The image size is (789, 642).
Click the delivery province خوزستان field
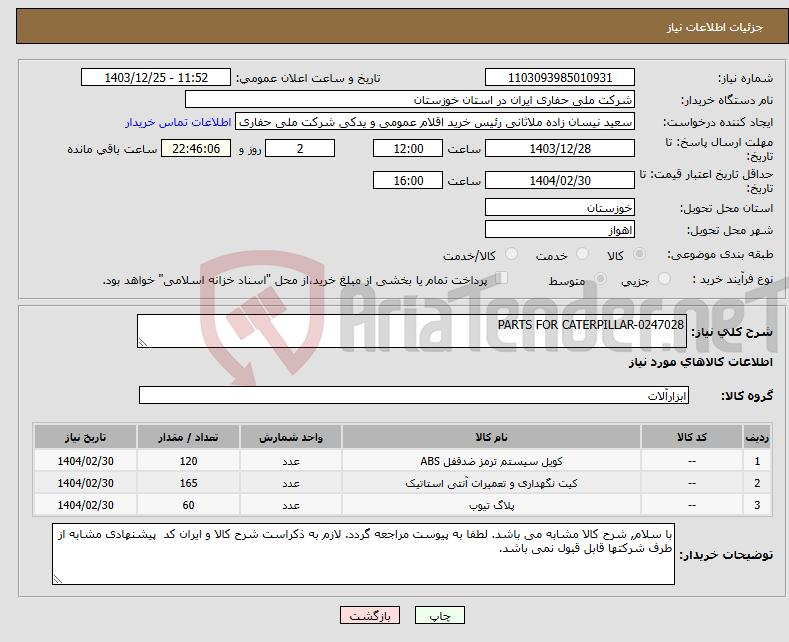click(x=560, y=207)
